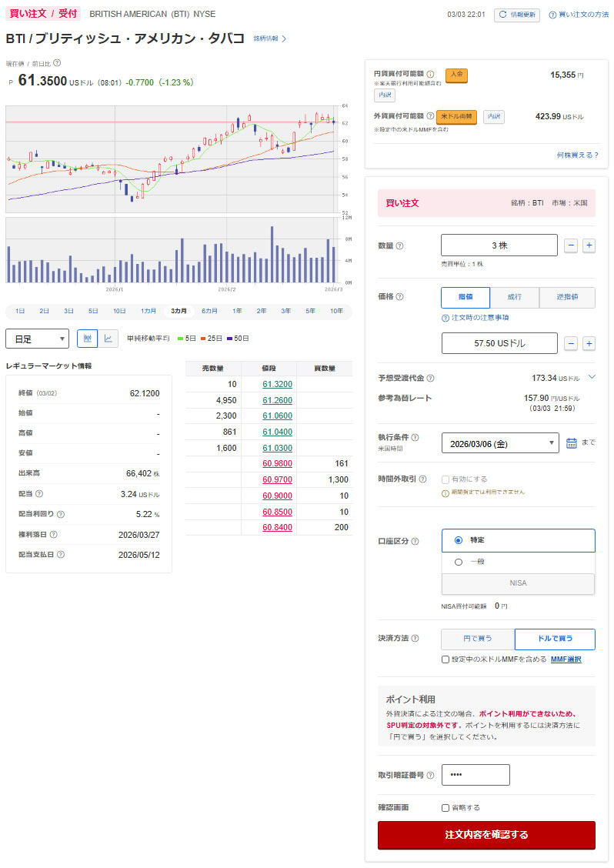This screenshot has height=868, width=614.
Task: Click the 取引暗証番号 password field
Action: (476, 775)
